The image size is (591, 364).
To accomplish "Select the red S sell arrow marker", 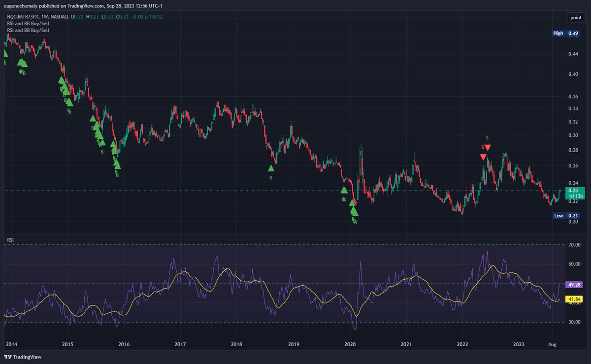I will tap(487, 146).
